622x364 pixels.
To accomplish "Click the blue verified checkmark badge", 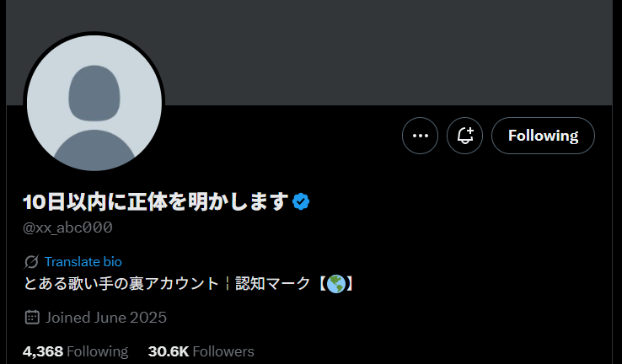I will tap(301, 202).
